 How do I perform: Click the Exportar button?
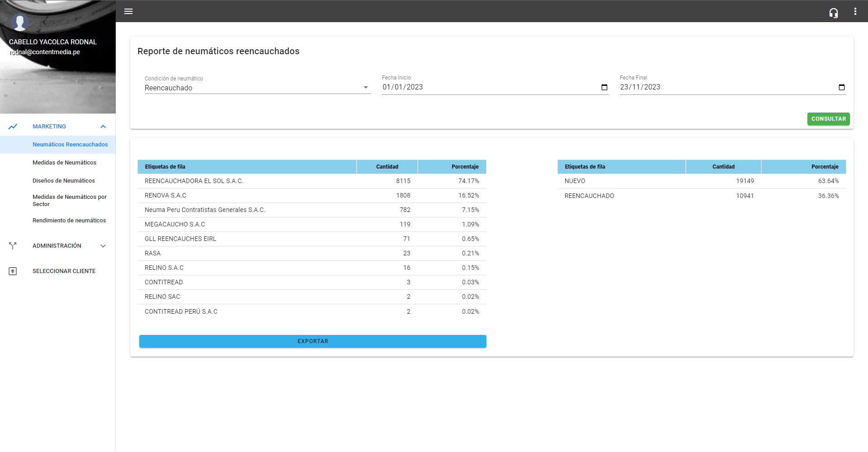312,341
